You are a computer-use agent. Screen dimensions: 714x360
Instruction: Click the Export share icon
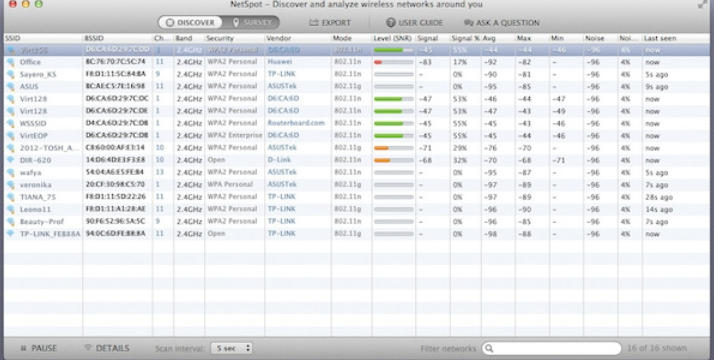coord(313,23)
